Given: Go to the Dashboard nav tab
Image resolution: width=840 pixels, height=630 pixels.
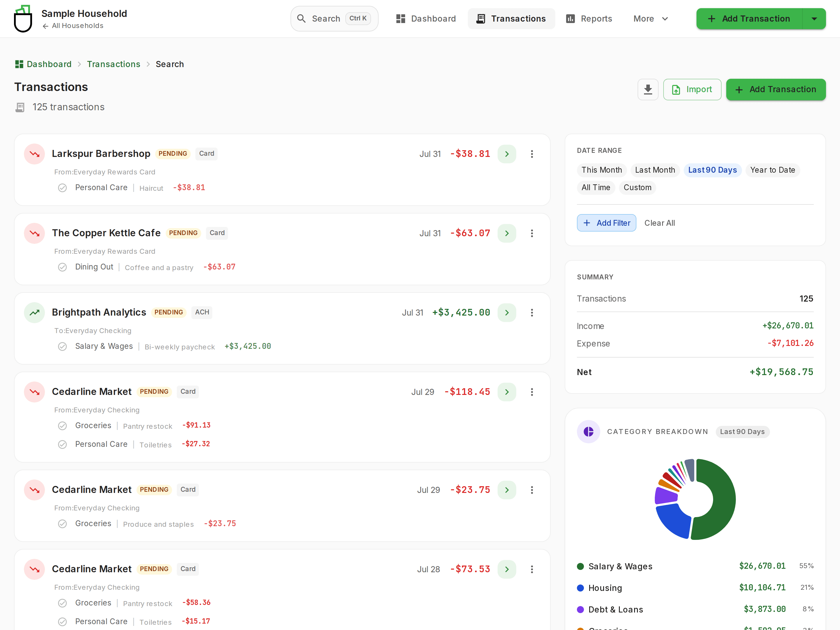Looking at the screenshot, I should click(426, 19).
